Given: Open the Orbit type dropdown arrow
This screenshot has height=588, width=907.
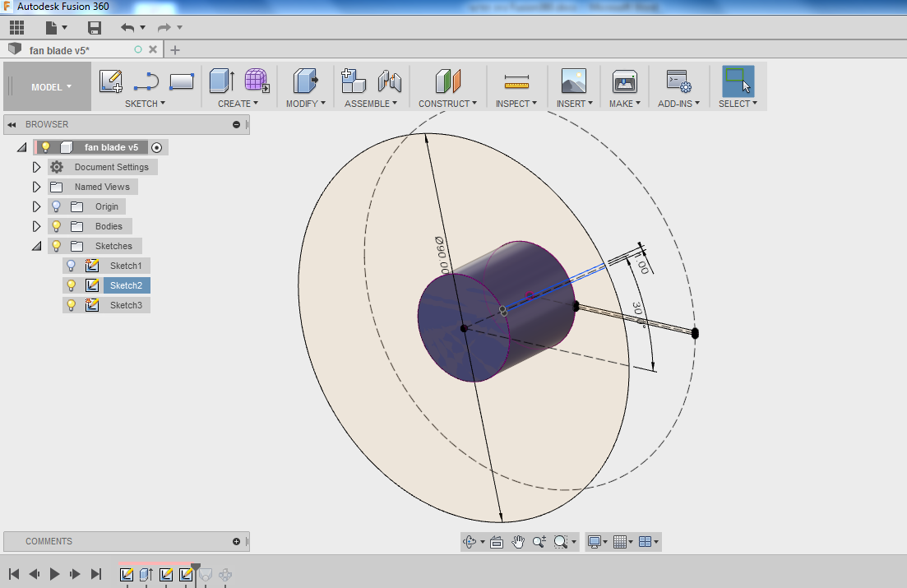Looking at the screenshot, I should (483, 542).
